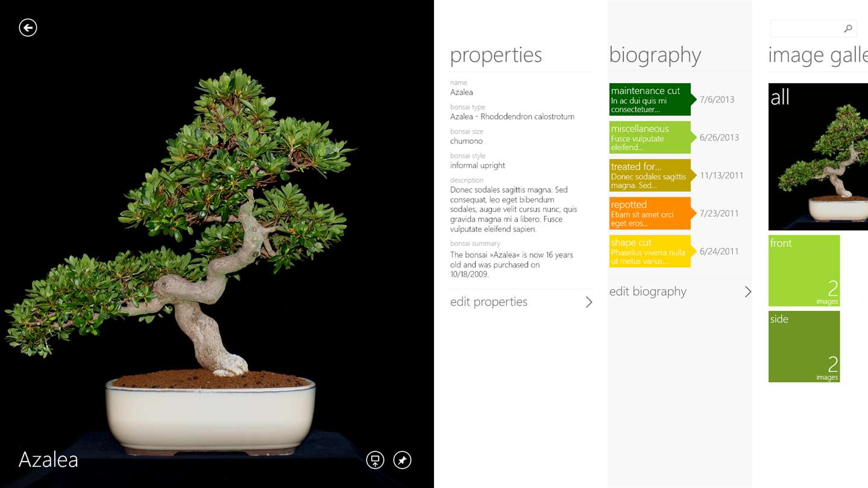Click the set as picture icon next to pin

(x=375, y=460)
